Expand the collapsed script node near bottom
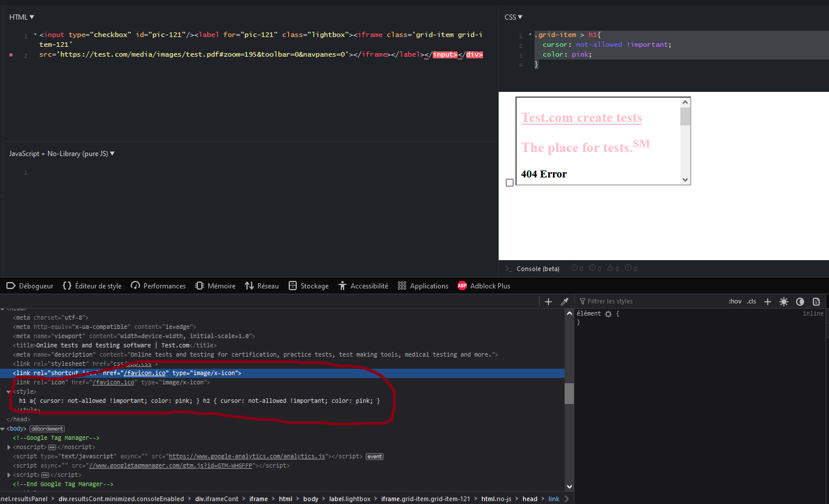 [x=9, y=475]
